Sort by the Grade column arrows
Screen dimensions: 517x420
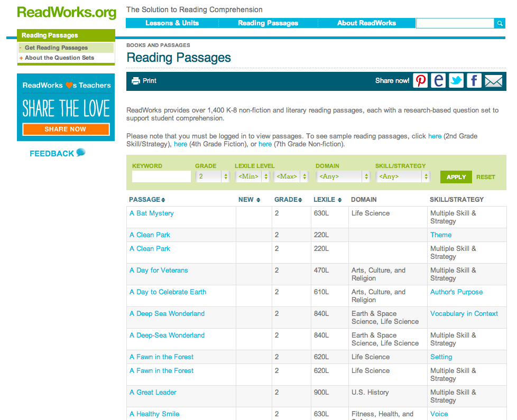pyautogui.click(x=300, y=200)
